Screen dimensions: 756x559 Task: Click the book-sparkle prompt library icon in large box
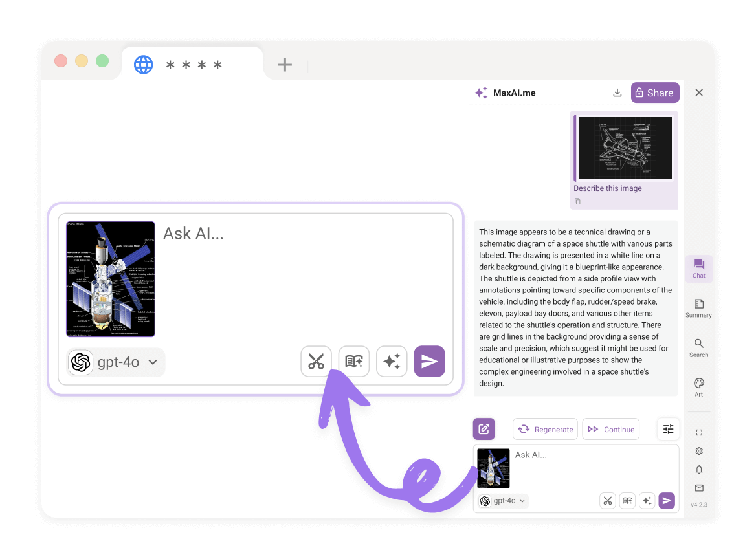(354, 362)
